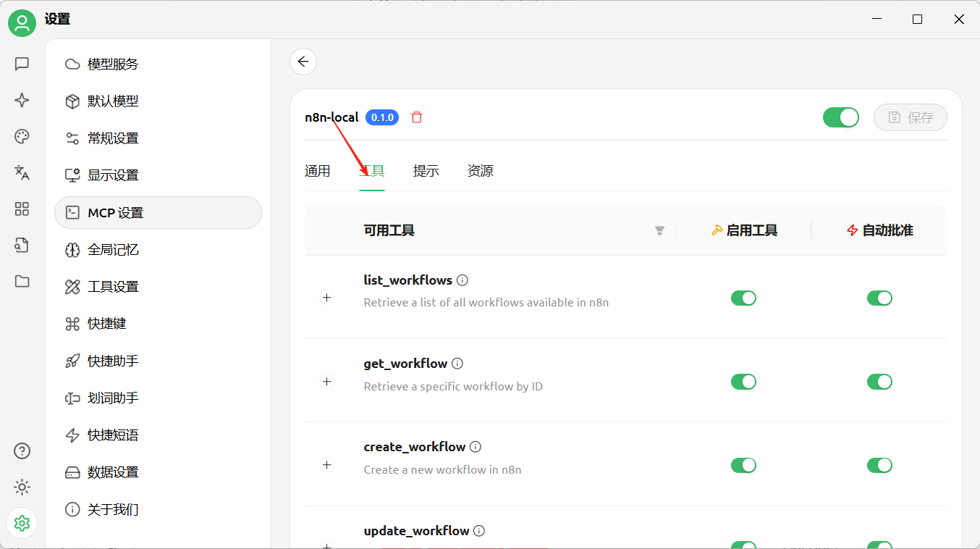Click the filter icon in 可用工具 header
Image resolution: width=980 pixels, height=549 pixels.
(x=659, y=230)
